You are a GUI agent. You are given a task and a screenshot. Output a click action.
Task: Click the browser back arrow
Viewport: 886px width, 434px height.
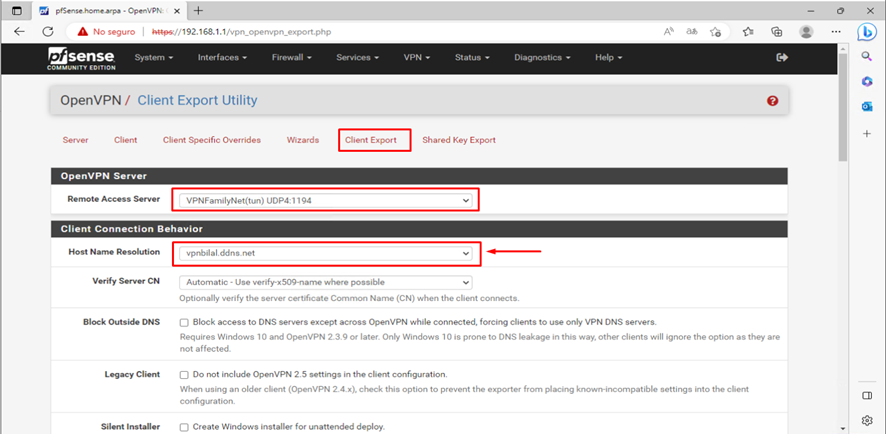19,32
